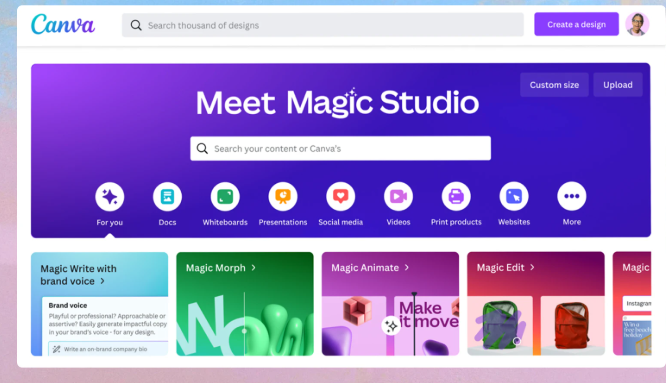Open the Videos camera icon
The height and width of the screenshot is (383, 666).
click(x=398, y=197)
